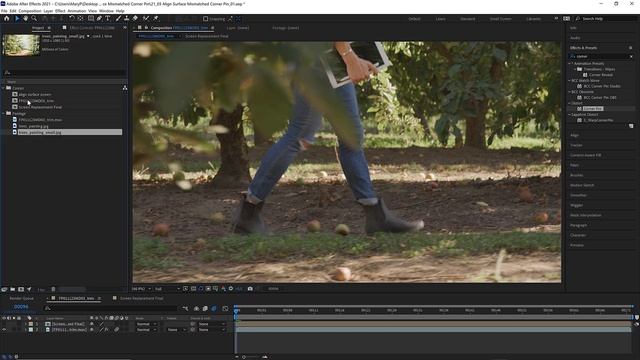The width and height of the screenshot is (640, 360).
Task: Select the Eraser tool
Action: tap(135, 18)
